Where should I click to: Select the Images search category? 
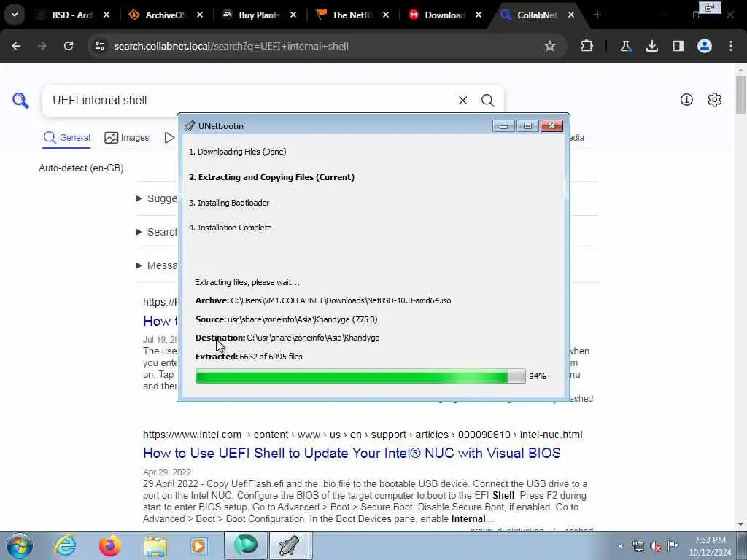click(x=127, y=138)
